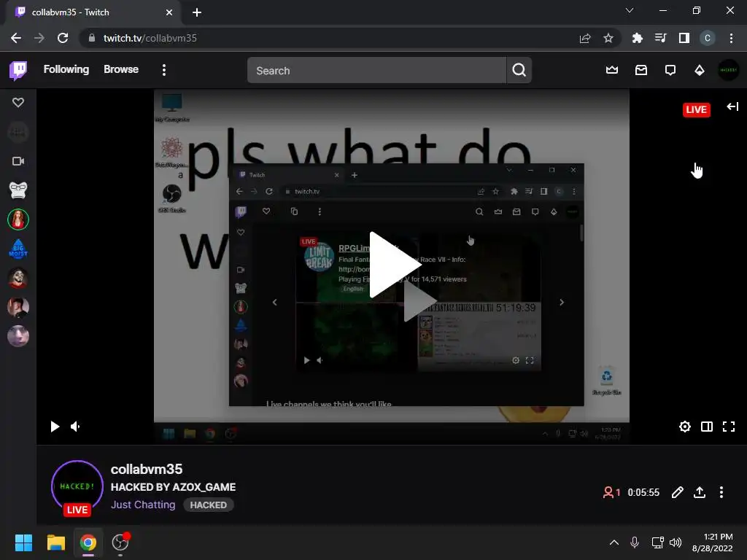This screenshot has height=560, width=747.
Task: Open the Chrome three-dot menu
Action: 731,38
